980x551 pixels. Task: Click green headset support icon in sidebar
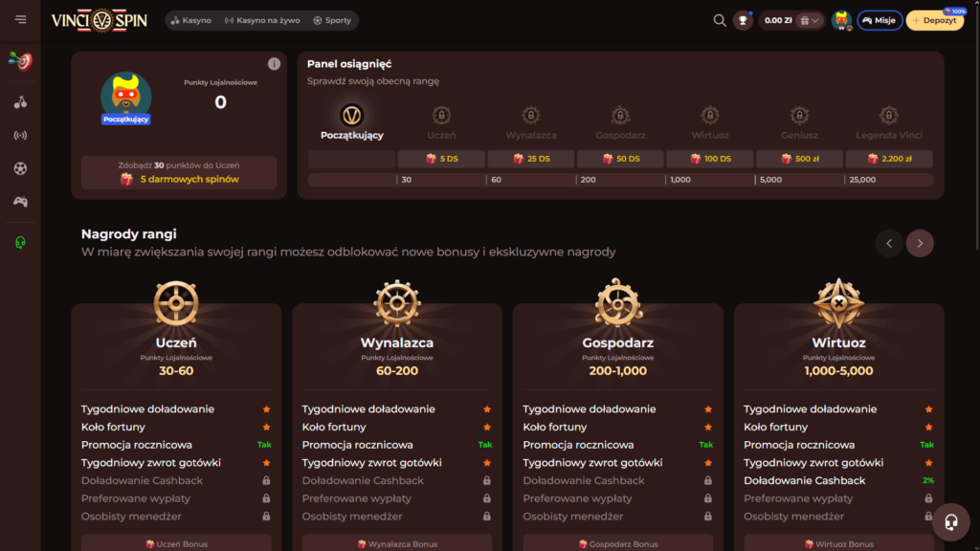coord(20,243)
